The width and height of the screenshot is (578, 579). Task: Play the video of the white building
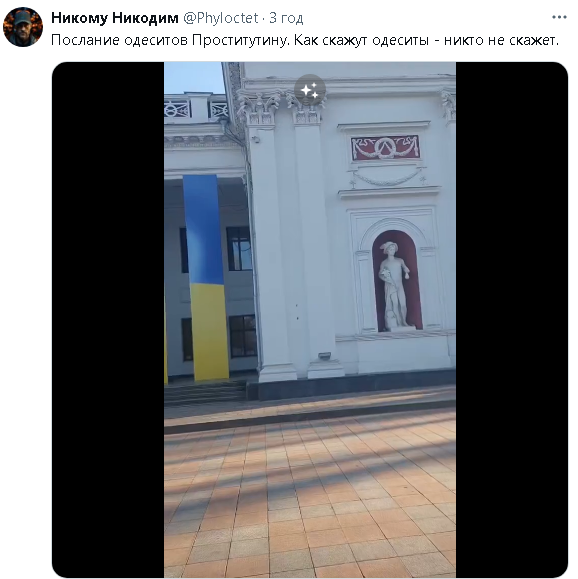point(310,319)
